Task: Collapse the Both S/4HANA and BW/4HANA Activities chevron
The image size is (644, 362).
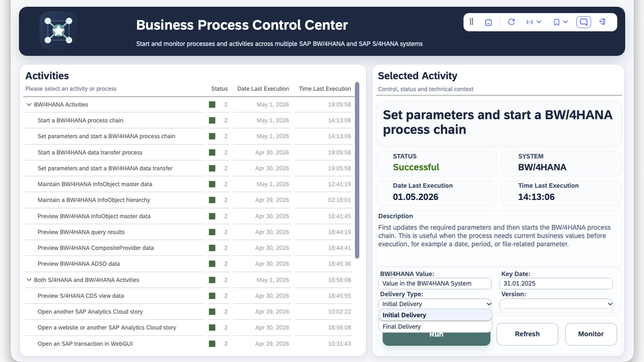Action: 29,280
